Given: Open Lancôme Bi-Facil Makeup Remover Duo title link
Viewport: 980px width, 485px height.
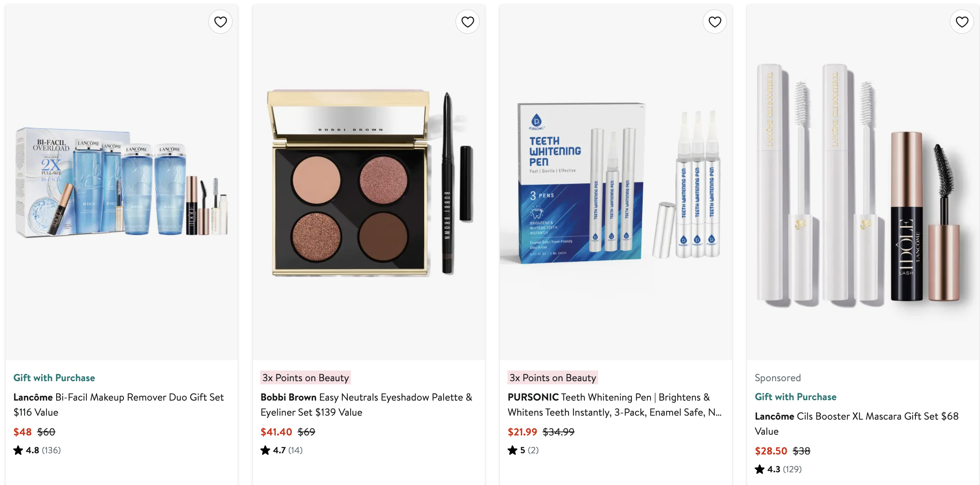Looking at the screenshot, I should (x=119, y=405).
